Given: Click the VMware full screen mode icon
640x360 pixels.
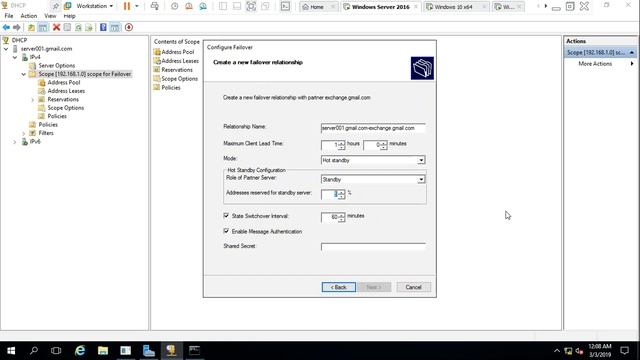Looking at the screenshot, I should click(x=251, y=6).
